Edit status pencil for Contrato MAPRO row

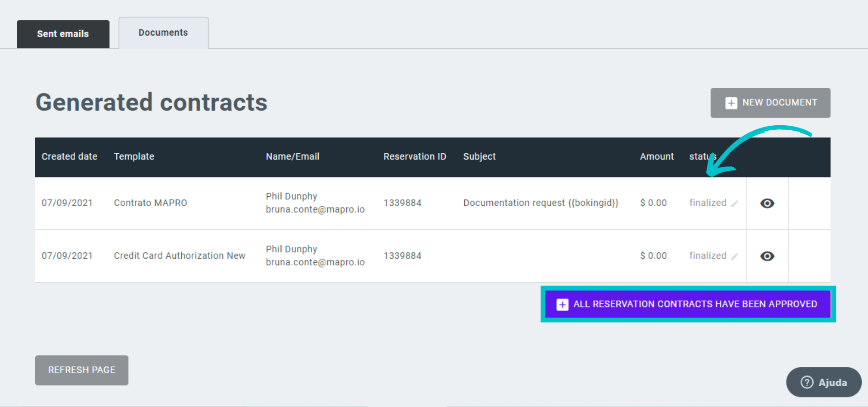[735, 204]
